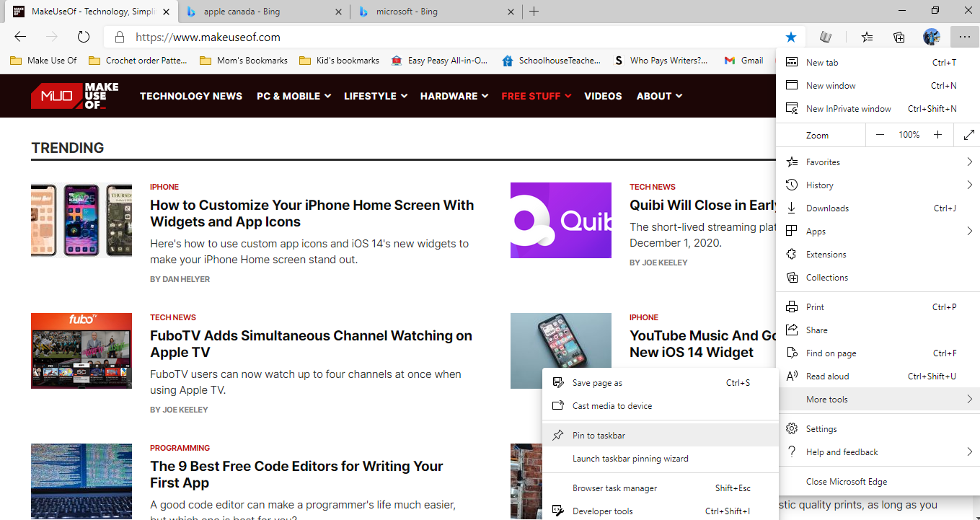This screenshot has height=520, width=980.
Task: Open the Collections toolbar icon
Action: pyautogui.click(x=899, y=37)
